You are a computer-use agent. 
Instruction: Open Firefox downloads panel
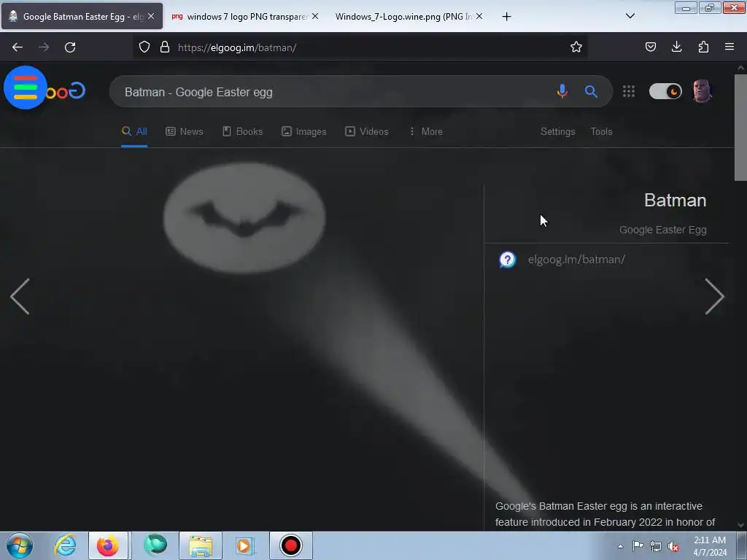pos(676,47)
